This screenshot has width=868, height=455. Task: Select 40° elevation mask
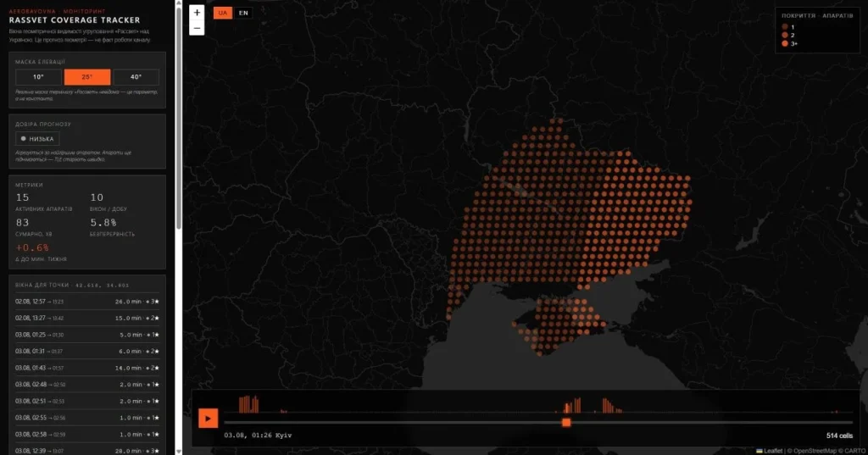tap(136, 77)
